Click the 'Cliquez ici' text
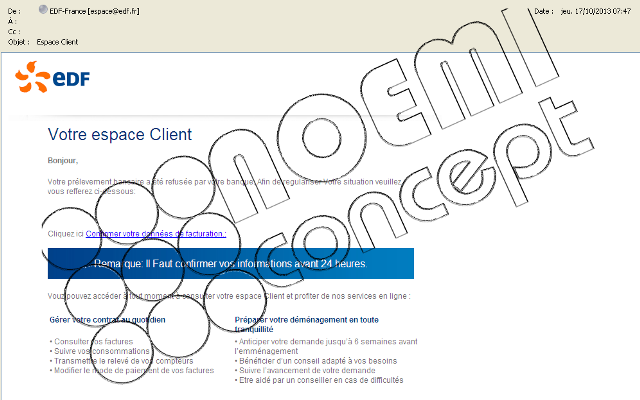The image size is (640, 400). tap(66, 234)
